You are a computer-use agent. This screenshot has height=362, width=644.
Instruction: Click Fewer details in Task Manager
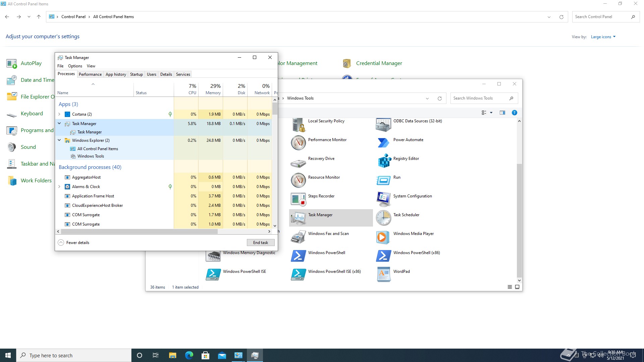74,243
